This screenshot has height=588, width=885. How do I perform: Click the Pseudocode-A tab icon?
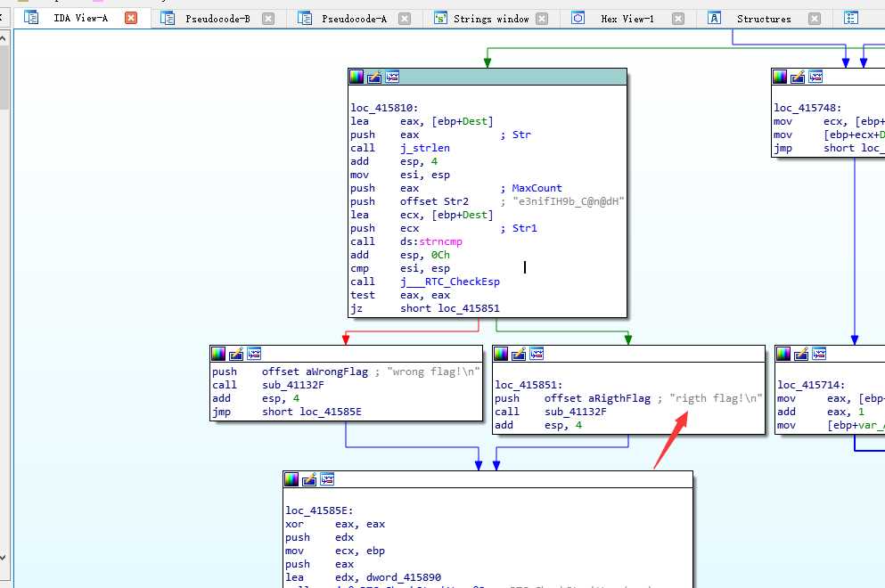click(305, 18)
